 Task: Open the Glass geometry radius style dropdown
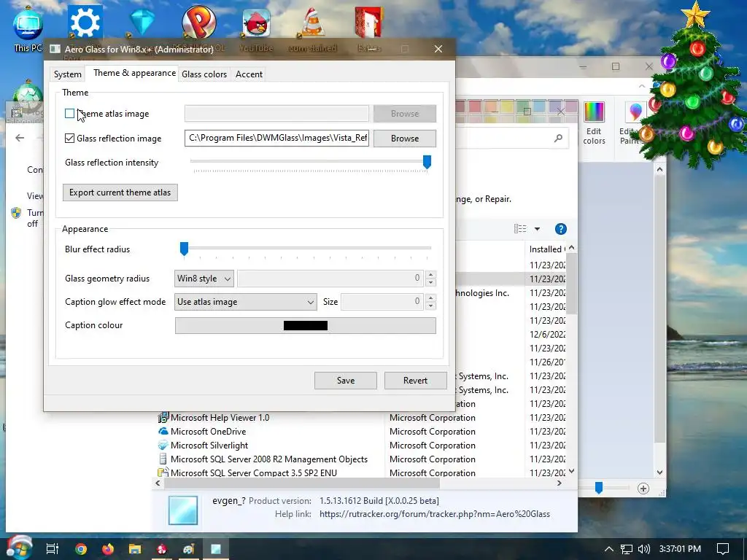[x=204, y=279]
